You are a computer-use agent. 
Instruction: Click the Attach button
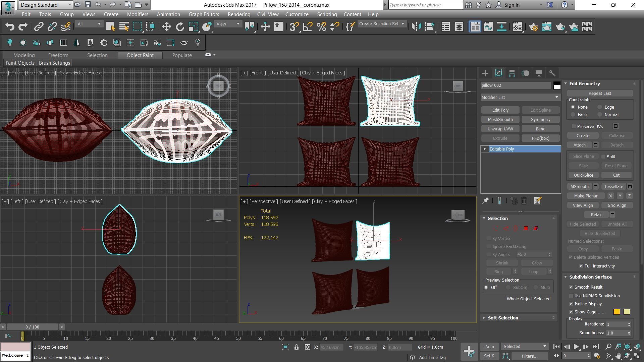[579, 145]
